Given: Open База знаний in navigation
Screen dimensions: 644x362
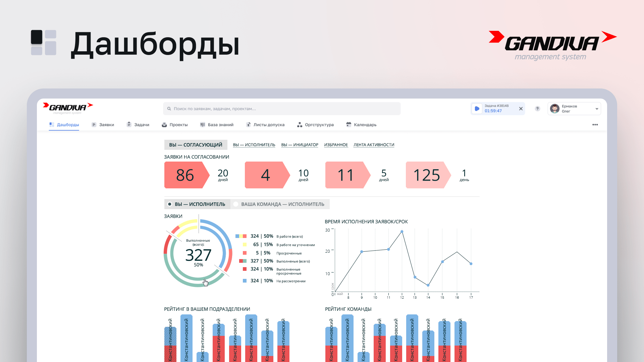Looking at the screenshot, I should tap(217, 125).
